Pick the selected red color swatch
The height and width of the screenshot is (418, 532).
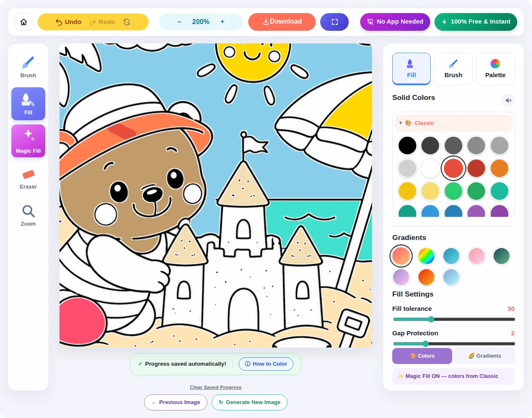click(x=453, y=168)
